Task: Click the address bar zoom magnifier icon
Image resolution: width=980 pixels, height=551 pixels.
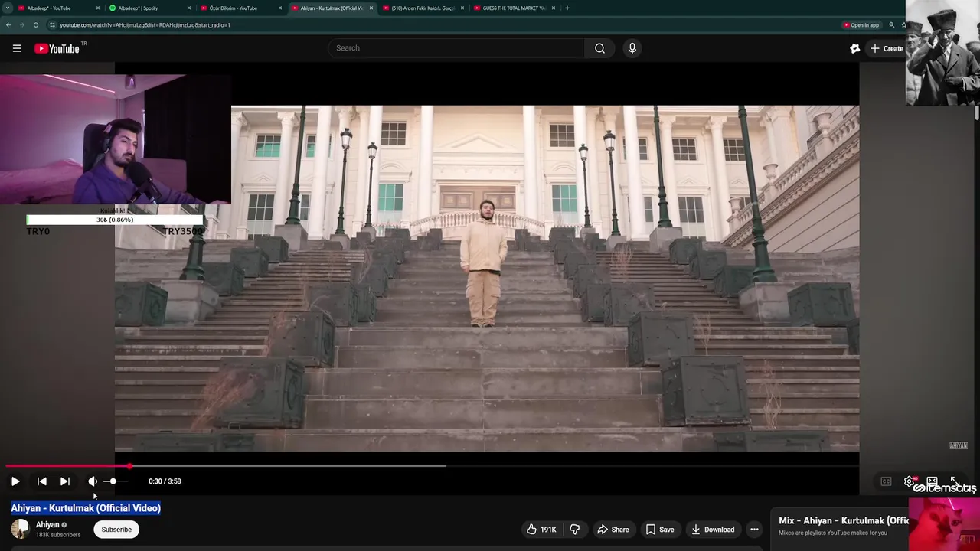Action: 891,25
